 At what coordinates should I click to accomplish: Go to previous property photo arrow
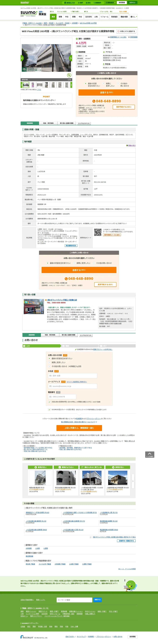point(22,58)
